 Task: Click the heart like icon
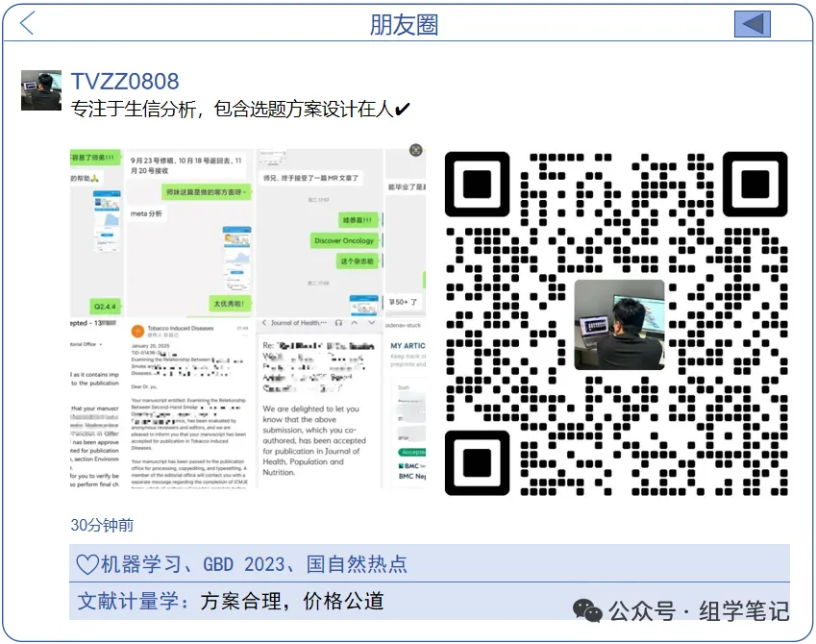[87, 564]
